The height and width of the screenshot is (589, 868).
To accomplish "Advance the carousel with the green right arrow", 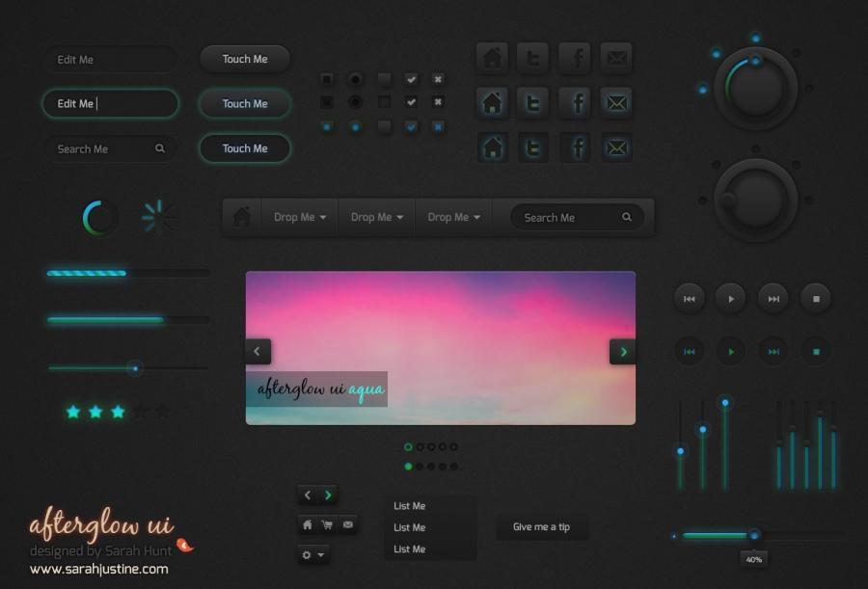I will 622,352.
